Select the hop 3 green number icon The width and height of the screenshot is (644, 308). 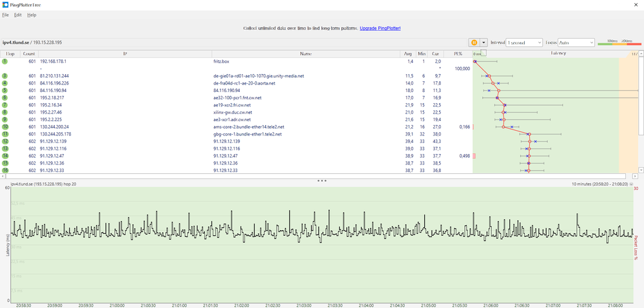[5, 76]
